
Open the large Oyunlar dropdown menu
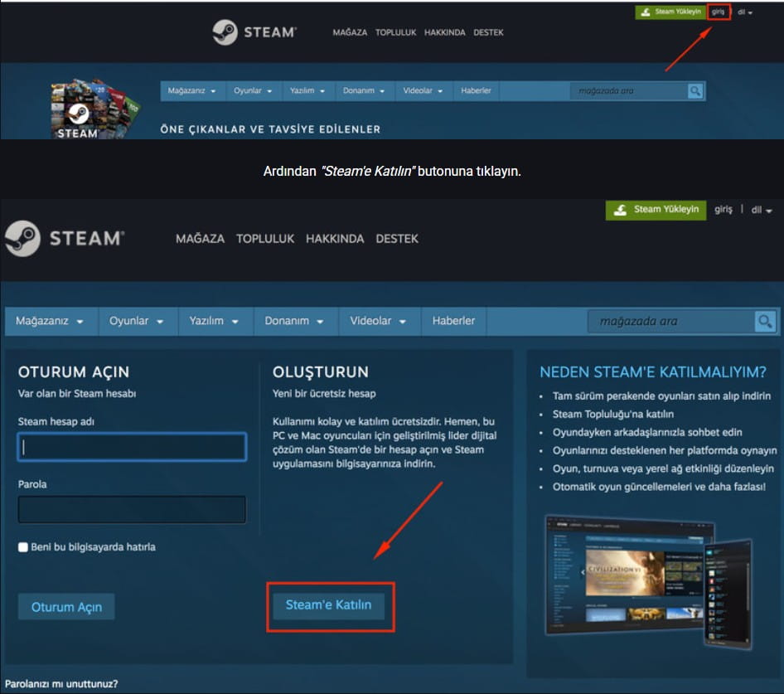[x=137, y=321]
